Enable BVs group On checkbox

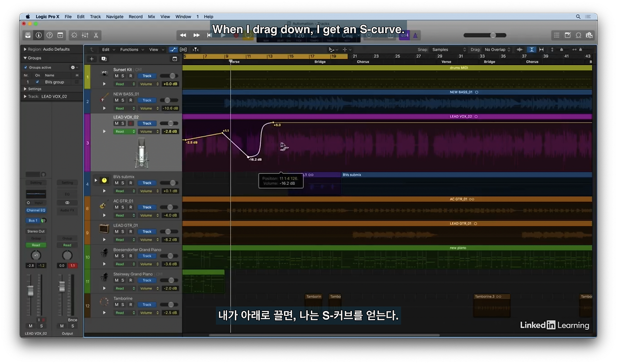click(x=38, y=82)
